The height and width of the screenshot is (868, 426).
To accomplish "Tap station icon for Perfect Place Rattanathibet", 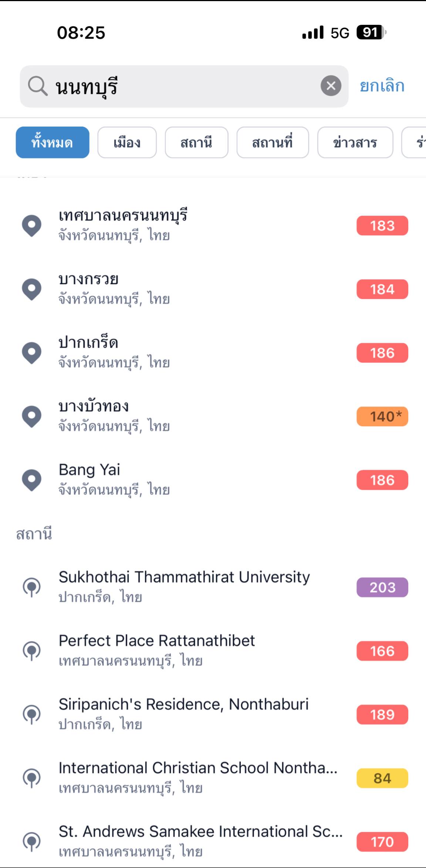I will click(x=32, y=651).
